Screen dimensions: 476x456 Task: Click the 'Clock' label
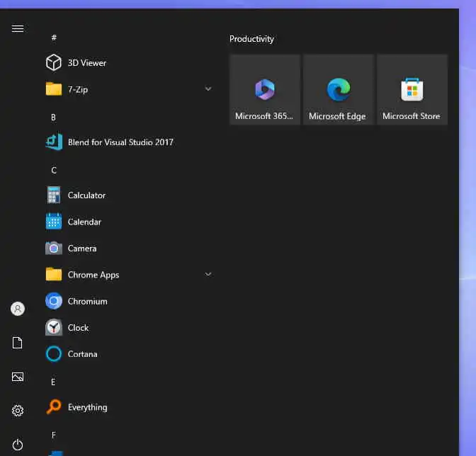79,328
